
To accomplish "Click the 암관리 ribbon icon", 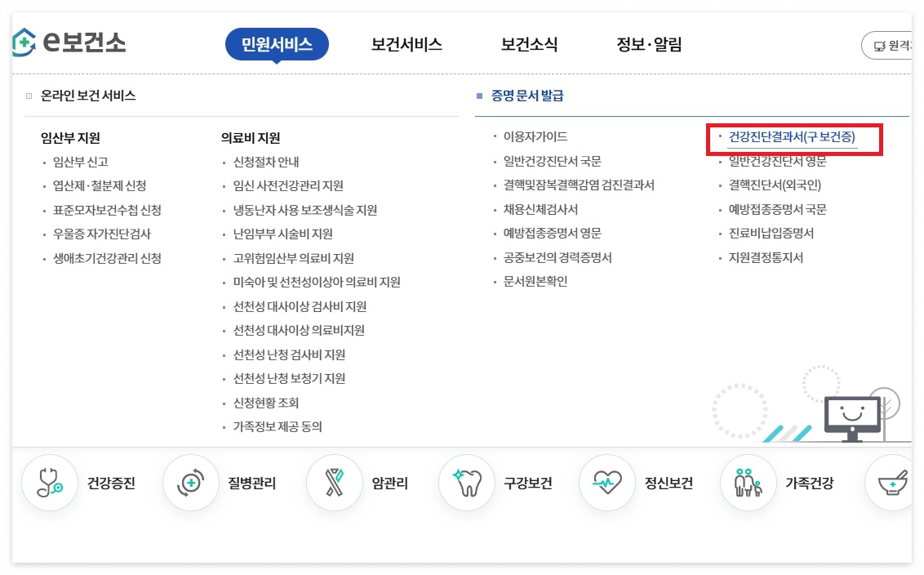I will pos(333,482).
